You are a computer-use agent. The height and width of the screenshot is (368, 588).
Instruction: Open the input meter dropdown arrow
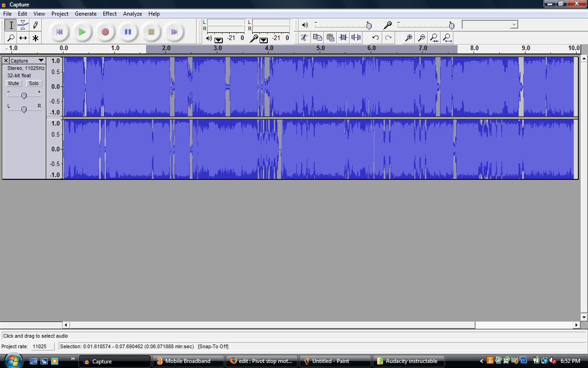point(263,40)
